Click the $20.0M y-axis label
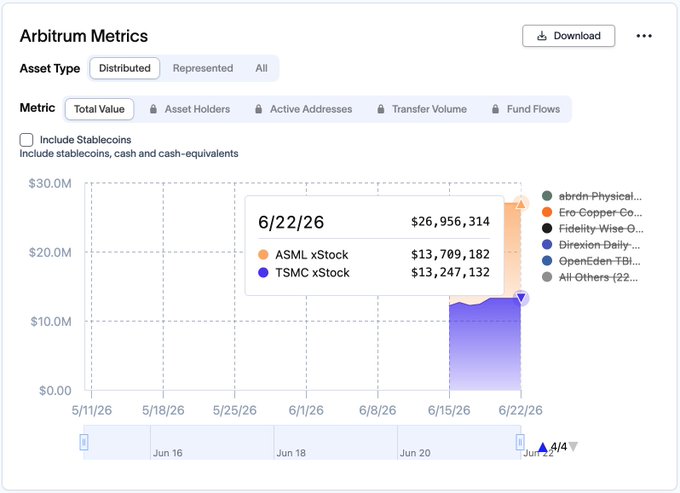Viewport: 680px width, 493px height. click(50, 252)
